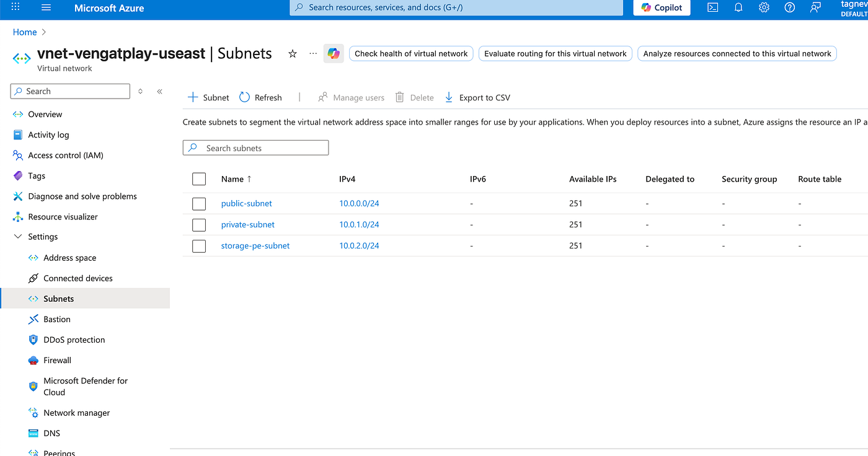Open the private-subnet link
868x456 pixels.
(x=248, y=225)
